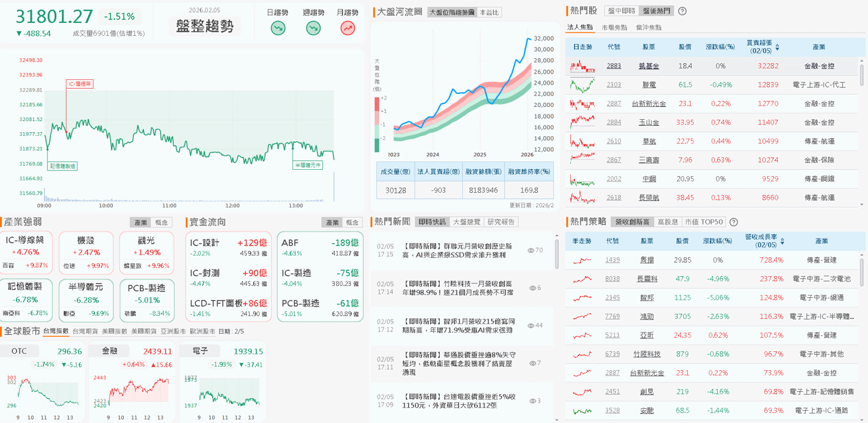Switch news to 研究報告 tab
868x423 pixels.
tap(501, 222)
